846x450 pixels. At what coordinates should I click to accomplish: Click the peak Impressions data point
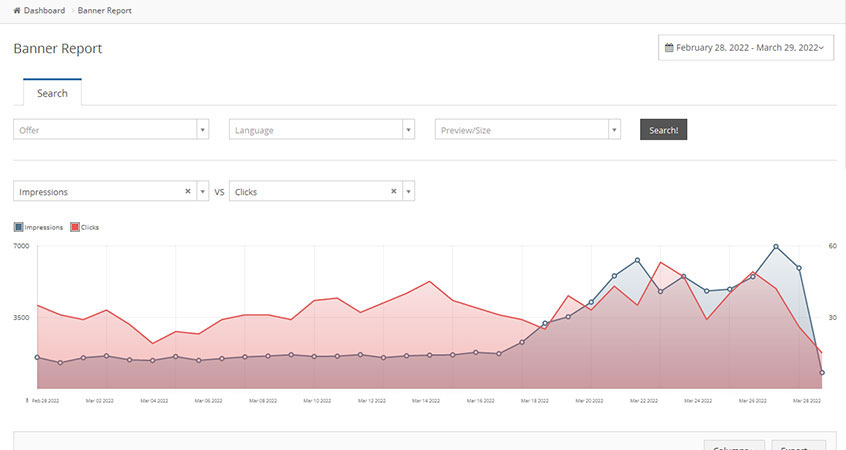click(776, 246)
